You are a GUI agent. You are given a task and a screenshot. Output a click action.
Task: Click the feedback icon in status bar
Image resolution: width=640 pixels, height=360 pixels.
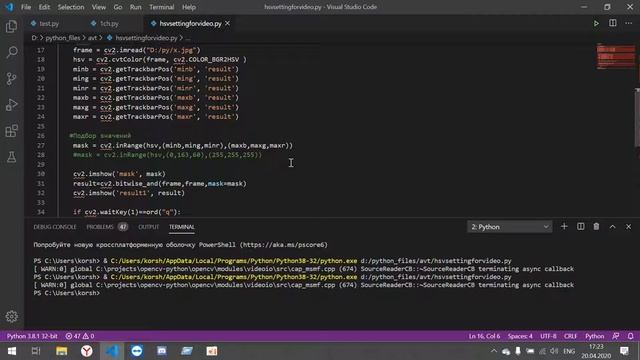[616, 336]
